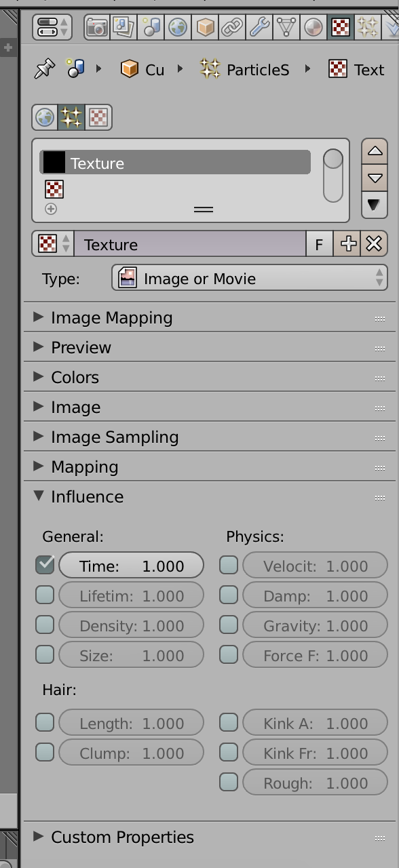The image size is (399, 868).
Task: Open the Object properties tab (cube icon)
Action: point(205,27)
